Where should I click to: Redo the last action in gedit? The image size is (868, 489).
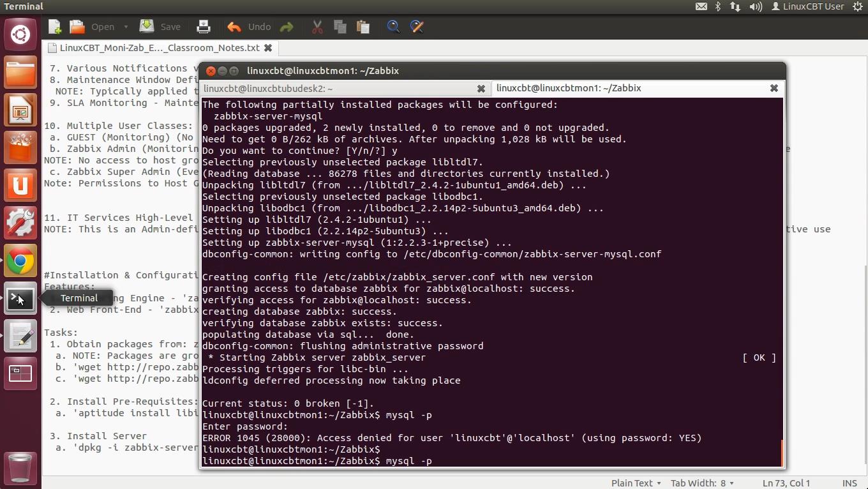tap(287, 27)
